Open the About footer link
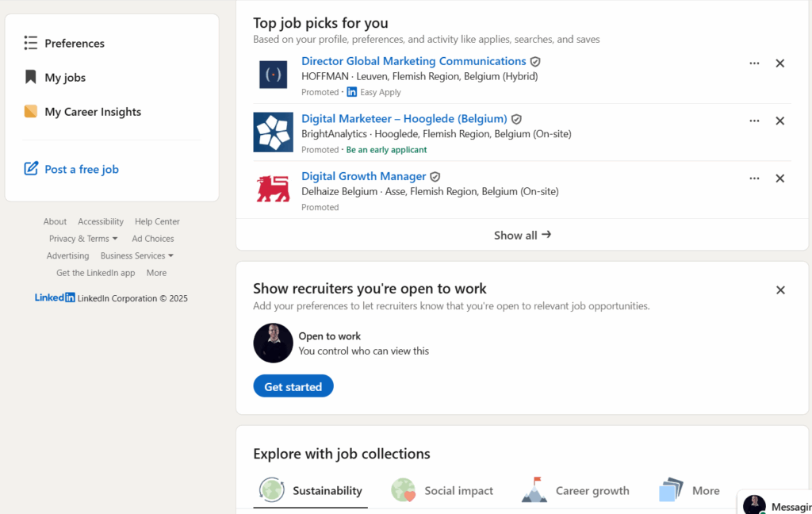 [x=55, y=221]
